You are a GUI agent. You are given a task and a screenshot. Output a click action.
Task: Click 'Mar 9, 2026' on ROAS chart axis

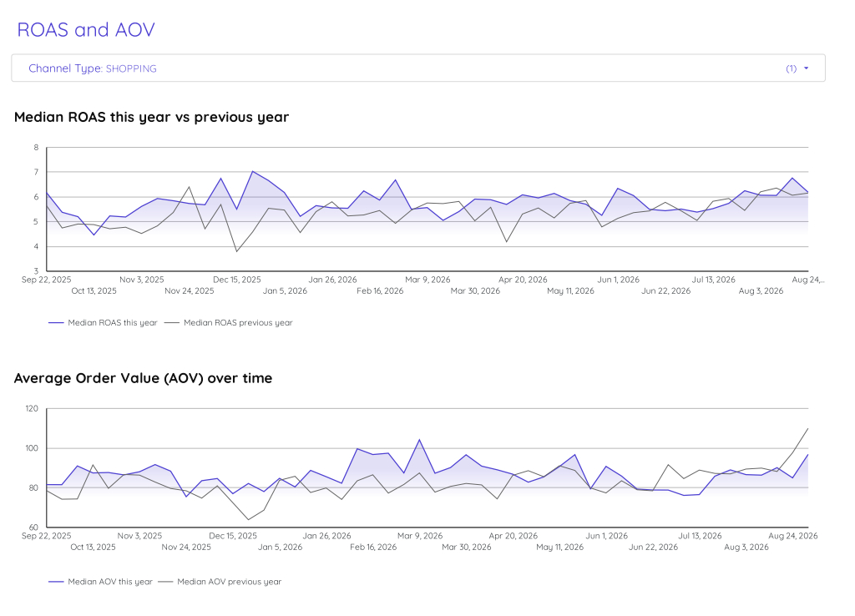pyautogui.click(x=427, y=280)
